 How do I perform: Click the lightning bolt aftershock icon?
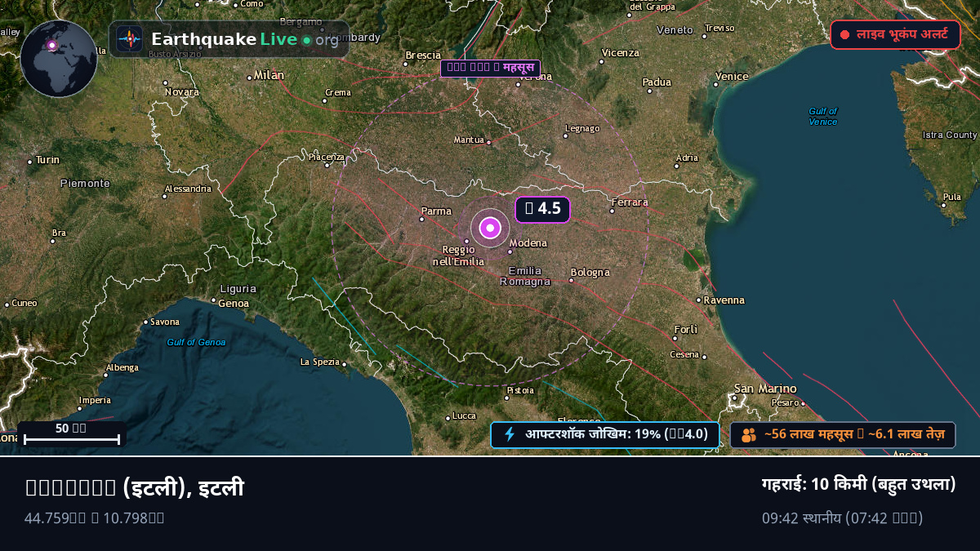point(510,434)
